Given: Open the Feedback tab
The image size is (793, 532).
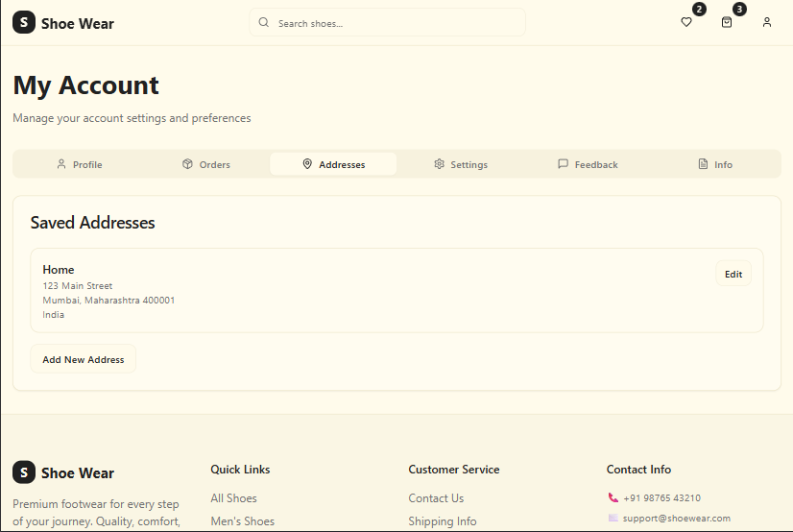Looking at the screenshot, I should click(588, 164).
